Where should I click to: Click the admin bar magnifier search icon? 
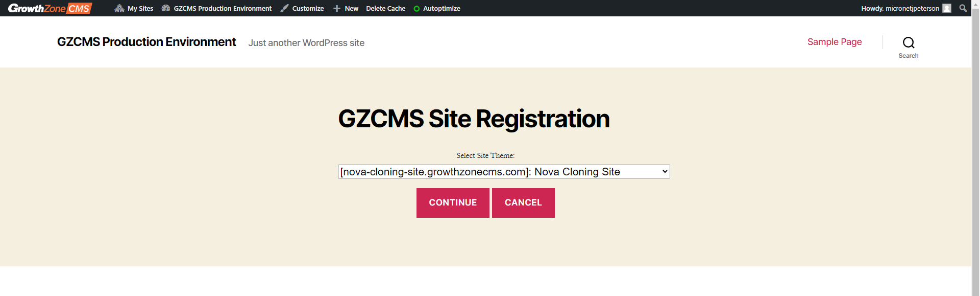[963, 8]
